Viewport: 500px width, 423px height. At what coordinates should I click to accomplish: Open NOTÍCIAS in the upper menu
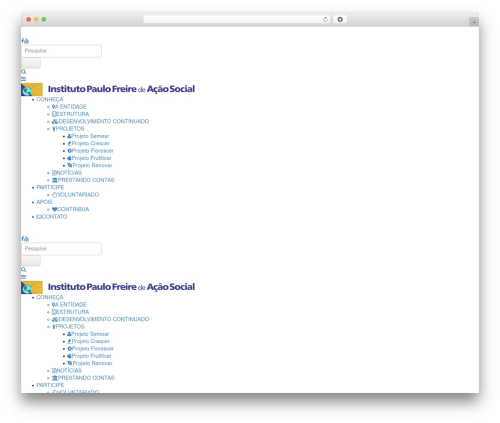67,173
